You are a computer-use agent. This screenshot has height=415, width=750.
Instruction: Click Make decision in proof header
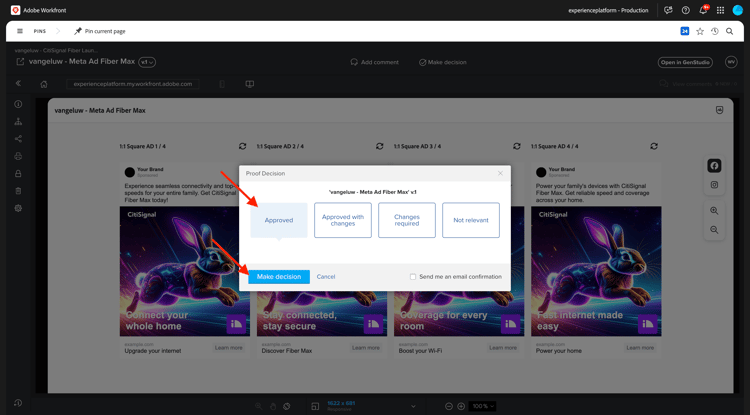(x=442, y=62)
